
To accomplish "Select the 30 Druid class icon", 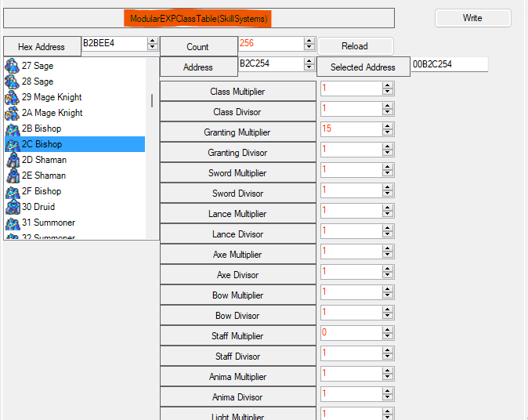I will 12,207.
